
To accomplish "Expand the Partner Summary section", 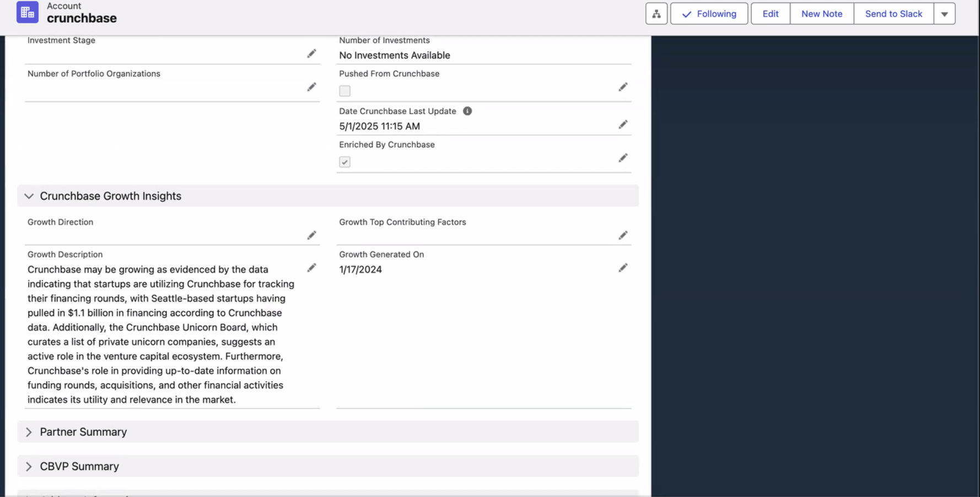I will [x=328, y=431].
